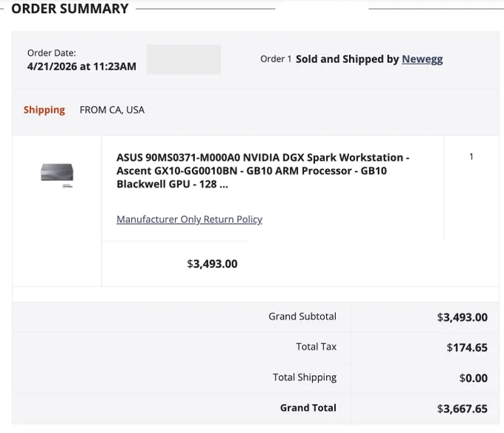This screenshot has height=433, width=504.
Task: Click the Order 1 label
Action: coord(276,59)
